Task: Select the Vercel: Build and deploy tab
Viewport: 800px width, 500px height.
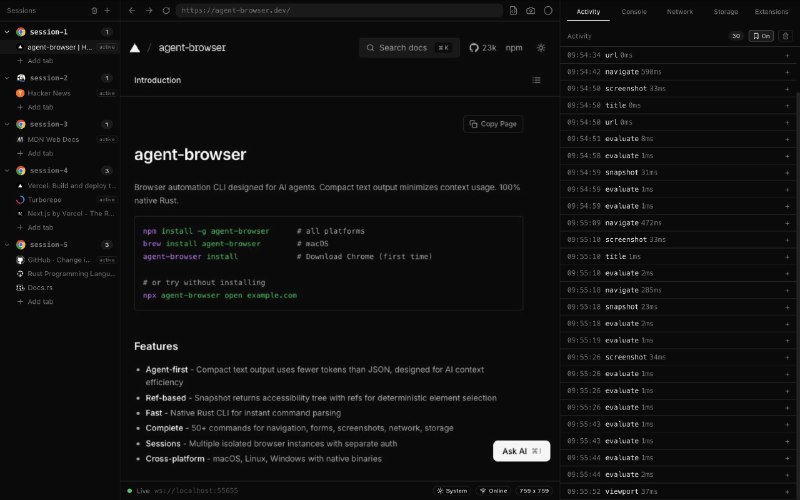Action: coord(60,186)
